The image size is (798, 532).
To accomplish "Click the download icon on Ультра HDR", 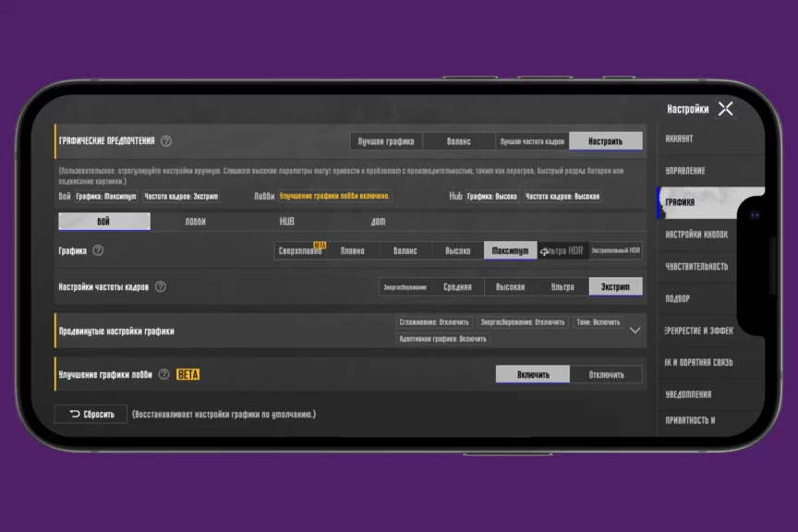I will tap(544, 251).
